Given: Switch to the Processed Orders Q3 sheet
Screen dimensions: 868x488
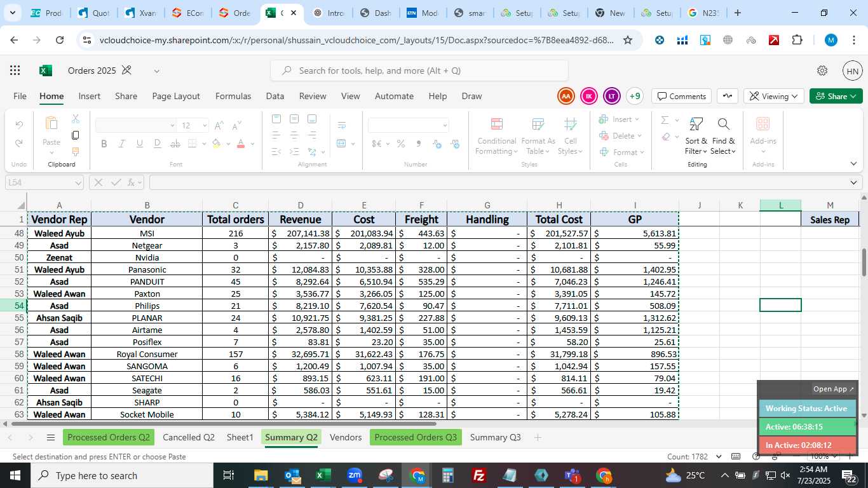Looking at the screenshot, I should [x=416, y=437].
